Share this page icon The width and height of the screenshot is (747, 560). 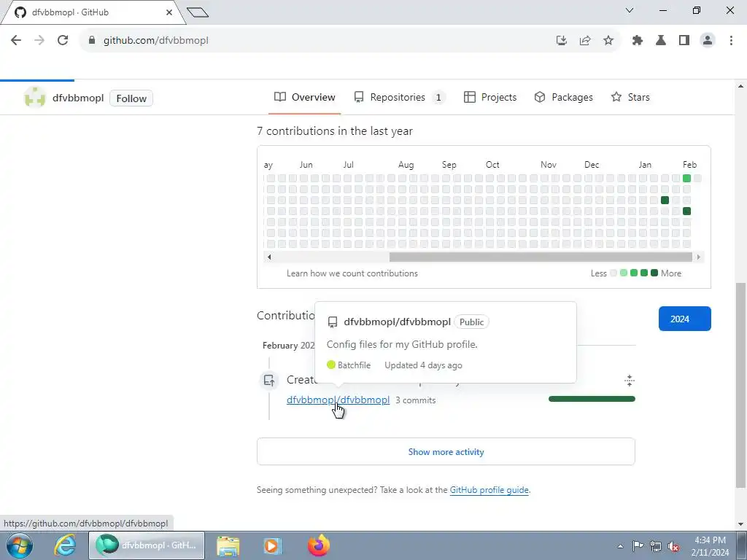(585, 41)
